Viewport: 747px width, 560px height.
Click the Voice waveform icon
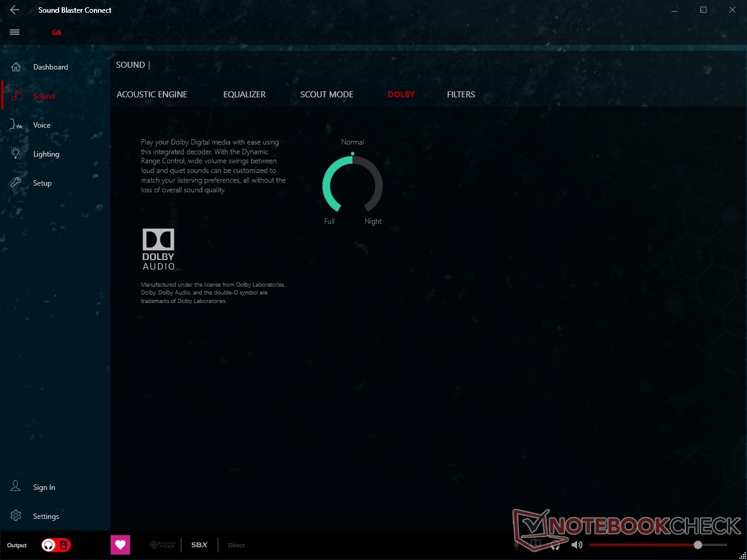[x=16, y=125]
